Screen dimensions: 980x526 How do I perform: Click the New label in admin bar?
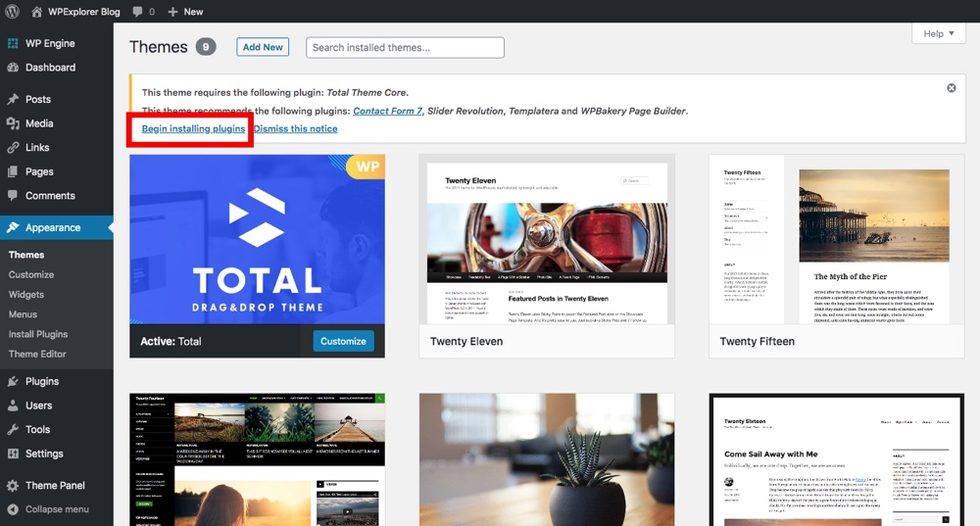(x=193, y=12)
